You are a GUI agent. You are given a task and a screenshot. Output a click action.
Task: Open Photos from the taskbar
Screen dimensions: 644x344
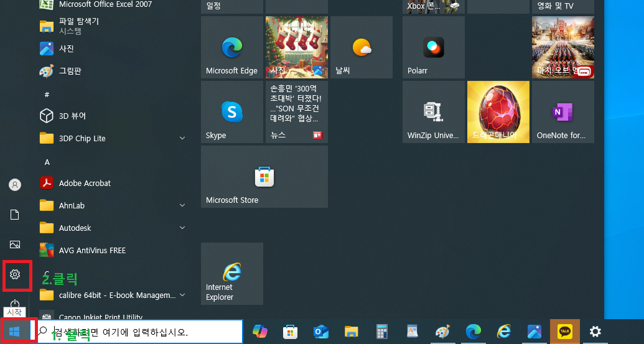pyautogui.click(x=534, y=332)
